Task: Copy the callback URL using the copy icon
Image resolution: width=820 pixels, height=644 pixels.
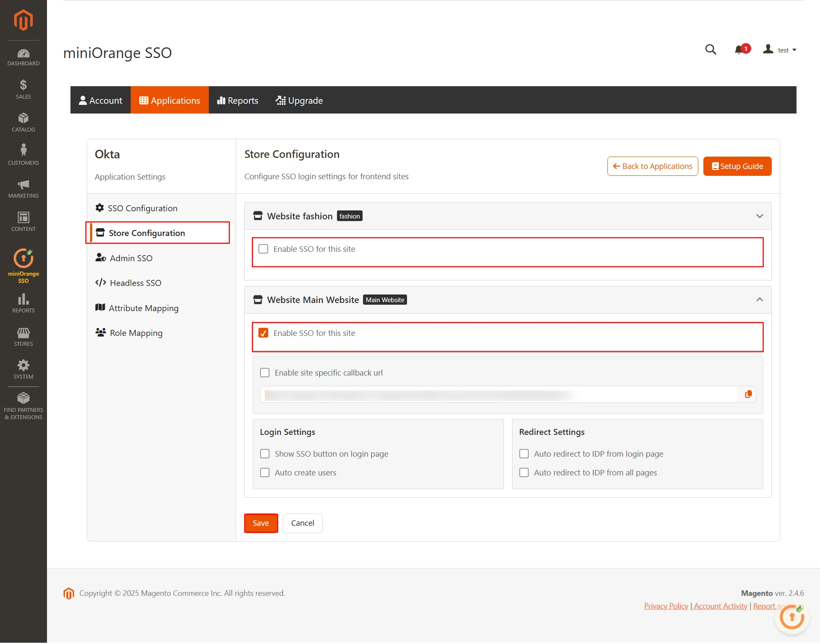Action: 748,394
